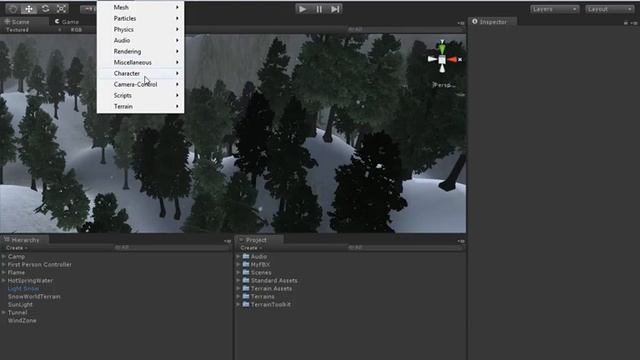Switch to the Game tab
Viewport: 640px width, 360px height.
[67, 22]
